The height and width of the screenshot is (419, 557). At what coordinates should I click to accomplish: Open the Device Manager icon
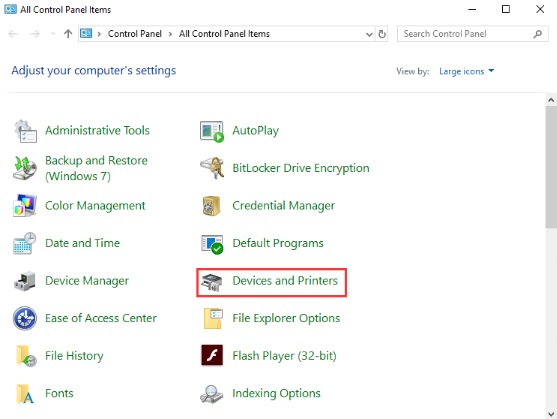[25, 281]
